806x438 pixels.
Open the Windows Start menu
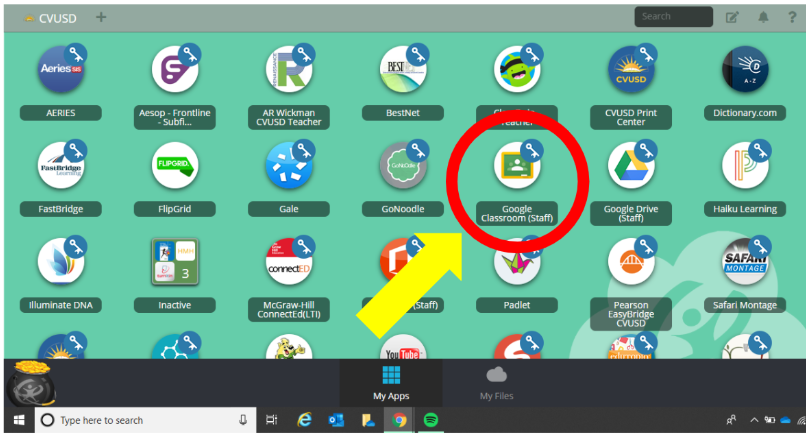tap(19, 420)
